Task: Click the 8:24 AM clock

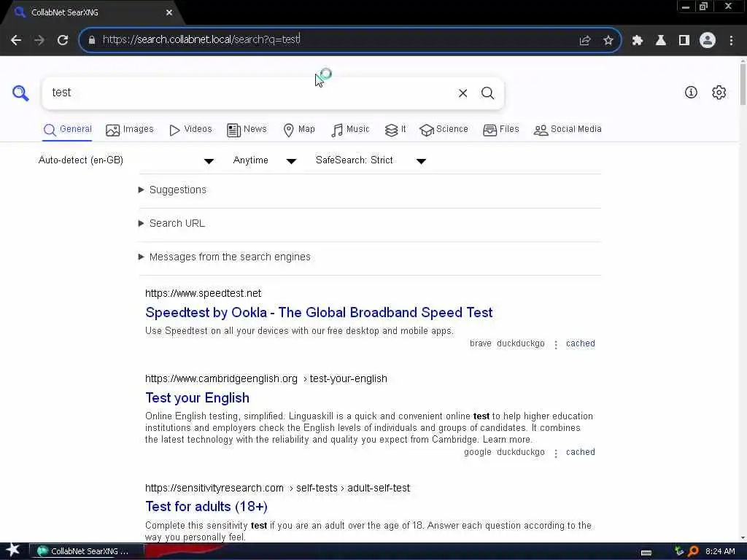Action: point(720,551)
